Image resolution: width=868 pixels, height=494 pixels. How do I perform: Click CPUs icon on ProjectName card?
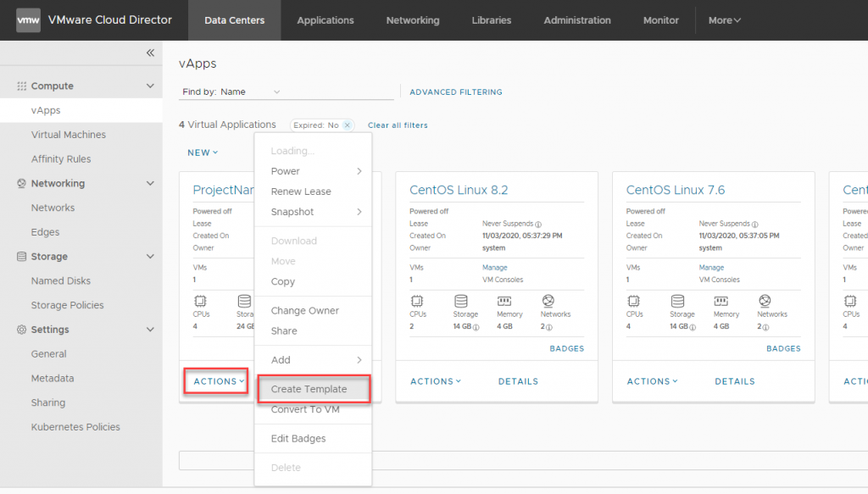pyautogui.click(x=200, y=301)
